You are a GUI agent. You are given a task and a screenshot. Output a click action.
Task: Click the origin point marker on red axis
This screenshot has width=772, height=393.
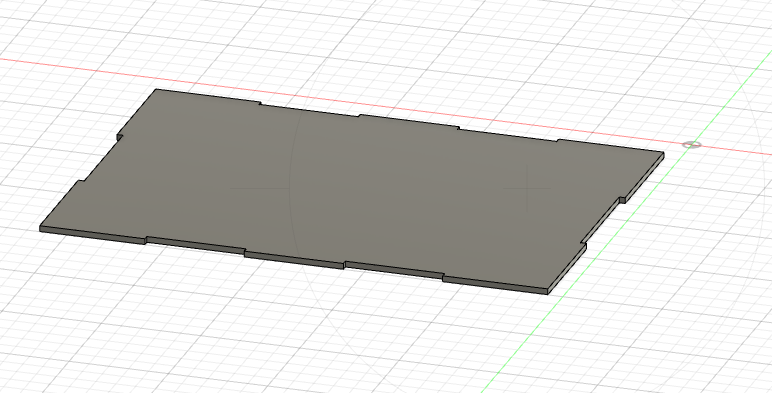point(692,144)
